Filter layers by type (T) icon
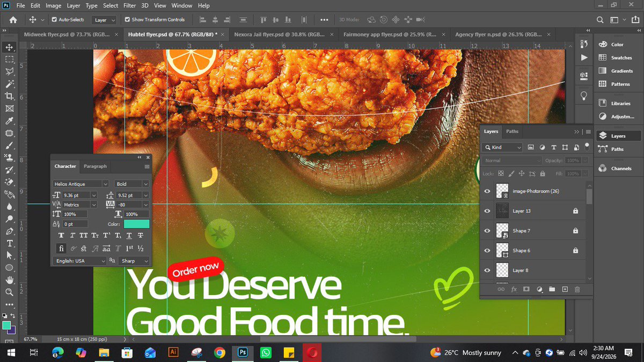 click(x=553, y=147)
